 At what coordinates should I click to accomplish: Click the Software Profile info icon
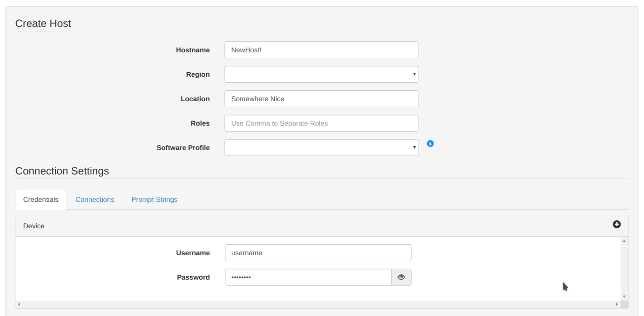click(x=430, y=144)
